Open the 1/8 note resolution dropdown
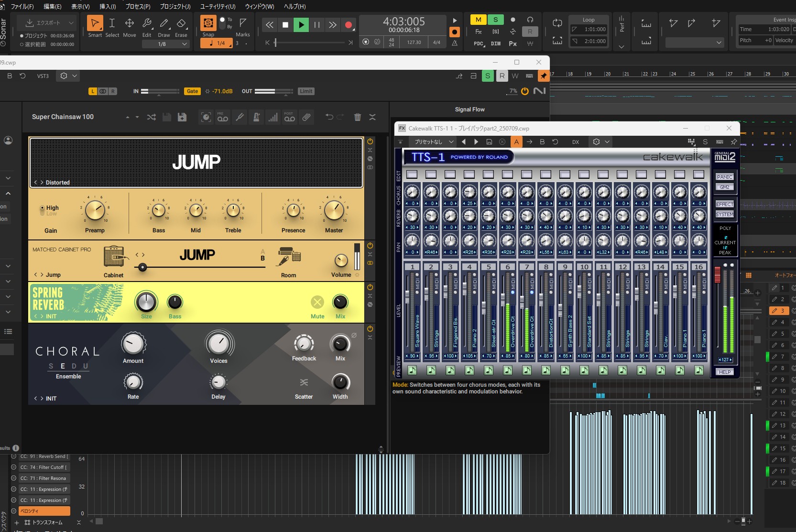Viewport: 796px width, 532px height. (166, 44)
